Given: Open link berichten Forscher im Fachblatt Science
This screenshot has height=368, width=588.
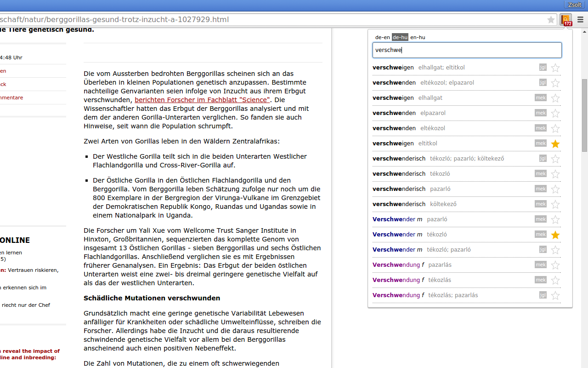Looking at the screenshot, I should click(203, 100).
